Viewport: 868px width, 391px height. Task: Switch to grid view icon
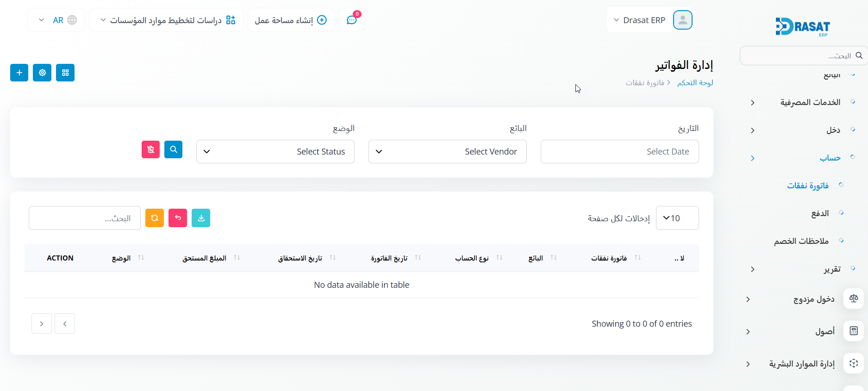pos(65,73)
